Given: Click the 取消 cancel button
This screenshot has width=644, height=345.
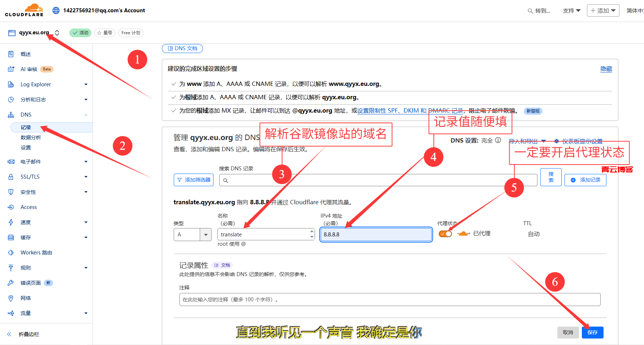Looking at the screenshot, I should point(568,332).
